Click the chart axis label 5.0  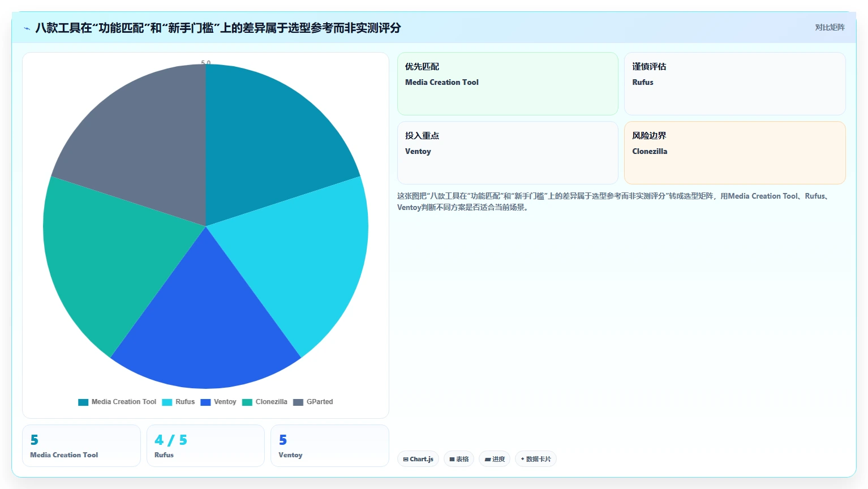point(206,63)
